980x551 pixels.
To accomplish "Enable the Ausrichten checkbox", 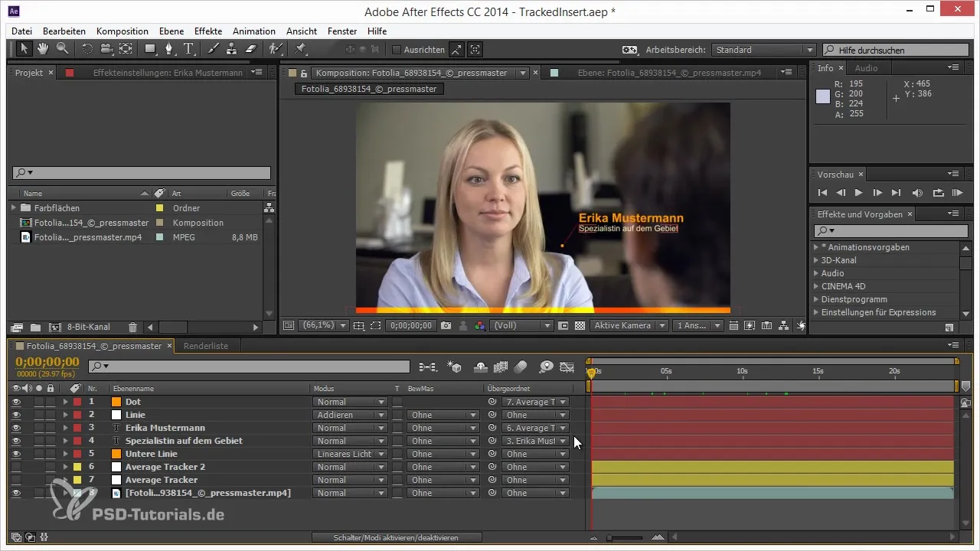I will coord(397,50).
